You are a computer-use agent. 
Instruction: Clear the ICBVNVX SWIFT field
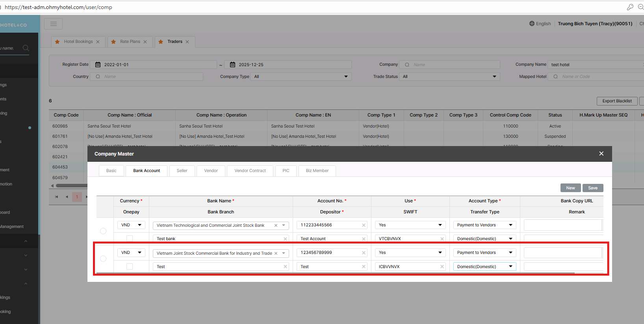[x=442, y=267]
